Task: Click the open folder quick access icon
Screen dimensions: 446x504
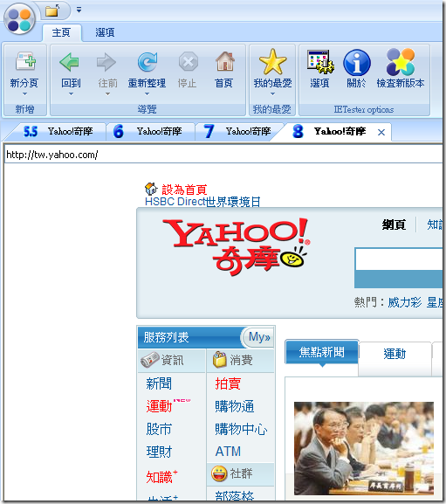Action: point(52,10)
